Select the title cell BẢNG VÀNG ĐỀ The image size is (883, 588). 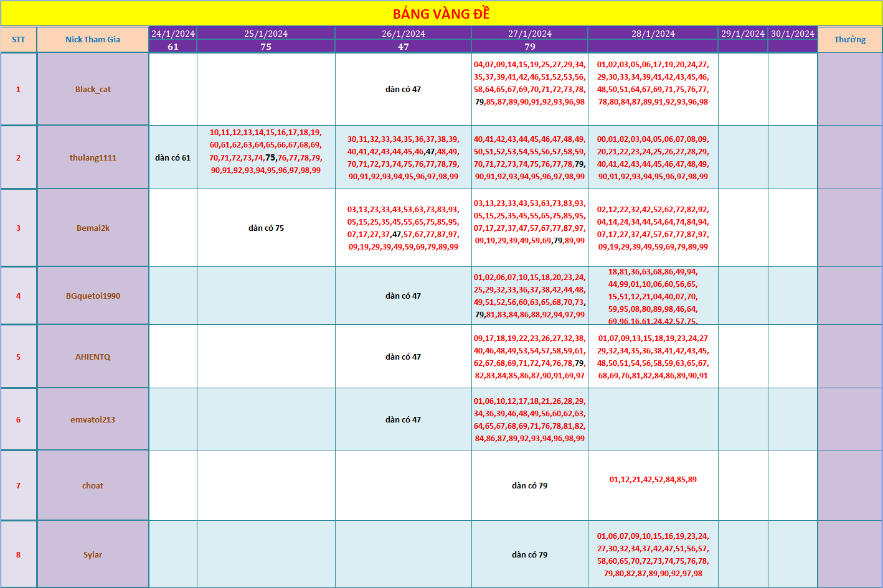click(441, 14)
